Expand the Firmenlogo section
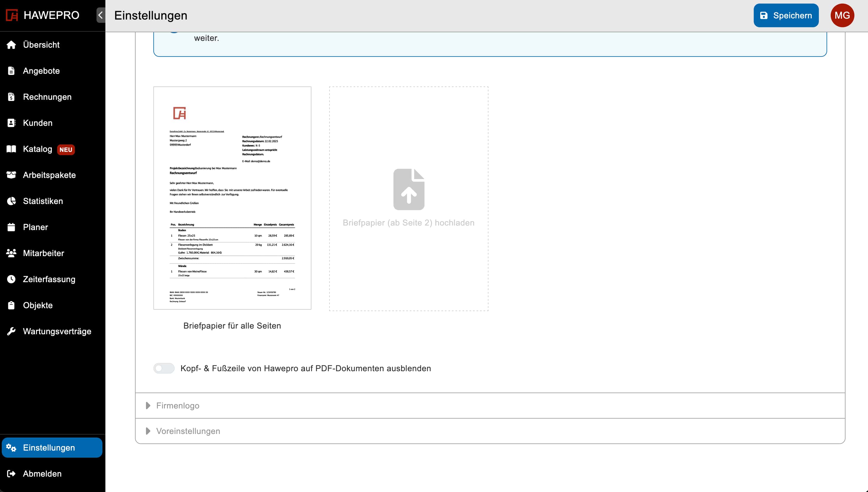The height and width of the screenshot is (492, 868). 177,406
